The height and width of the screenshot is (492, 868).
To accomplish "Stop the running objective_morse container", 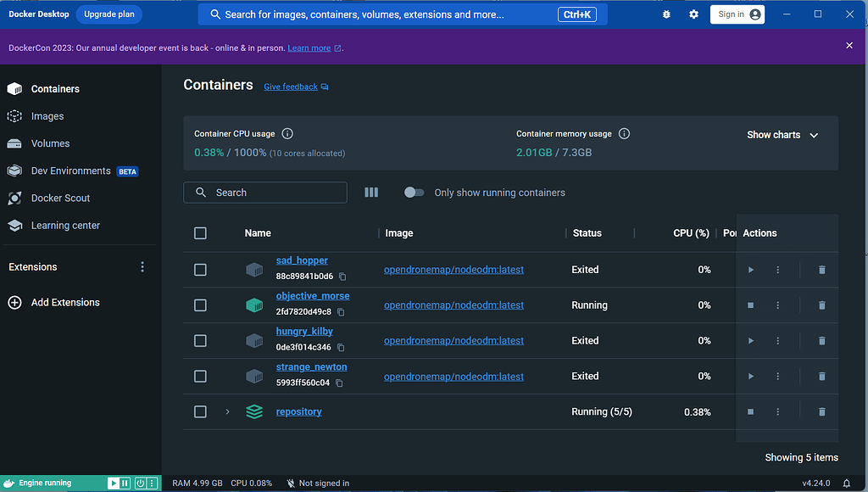I will pos(750,305).
